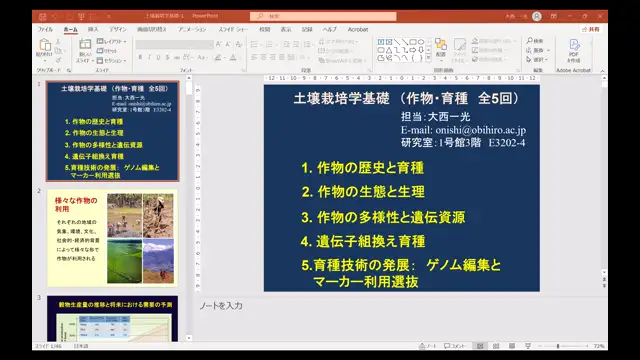640x360 pixels.
Task: Click the Cut scissors icon
Action: pyautogui.click(x=58, y=42)
